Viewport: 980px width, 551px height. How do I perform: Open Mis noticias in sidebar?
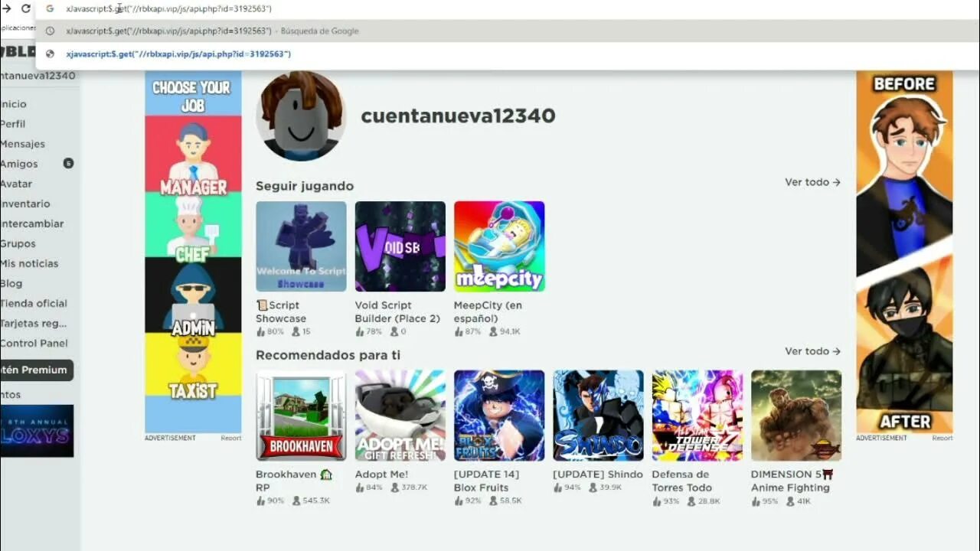click(x=29, y=263)
